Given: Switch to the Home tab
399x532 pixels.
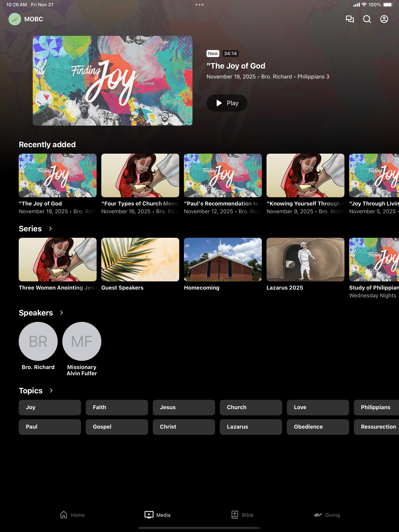Looking at the screenshot, I should coord(72,515).
